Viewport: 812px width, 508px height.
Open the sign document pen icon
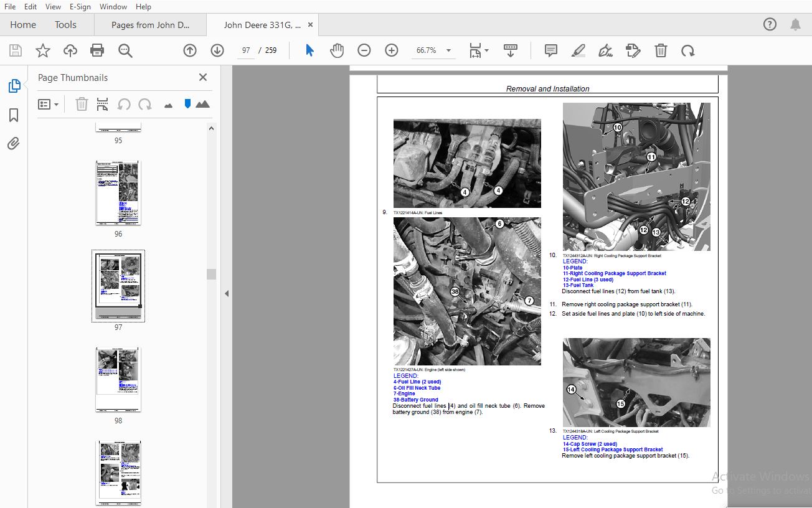pos(605,50)
